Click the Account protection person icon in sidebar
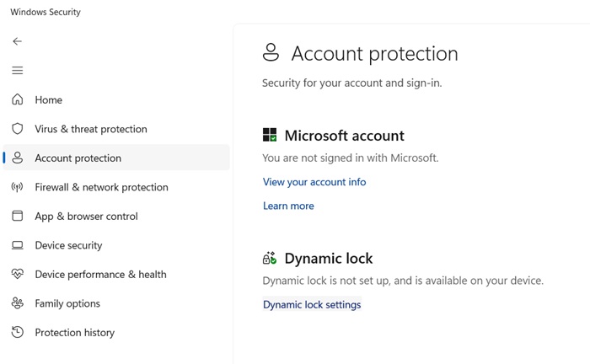The width and height of the screenshot is (590, 364). pos(18,158)
